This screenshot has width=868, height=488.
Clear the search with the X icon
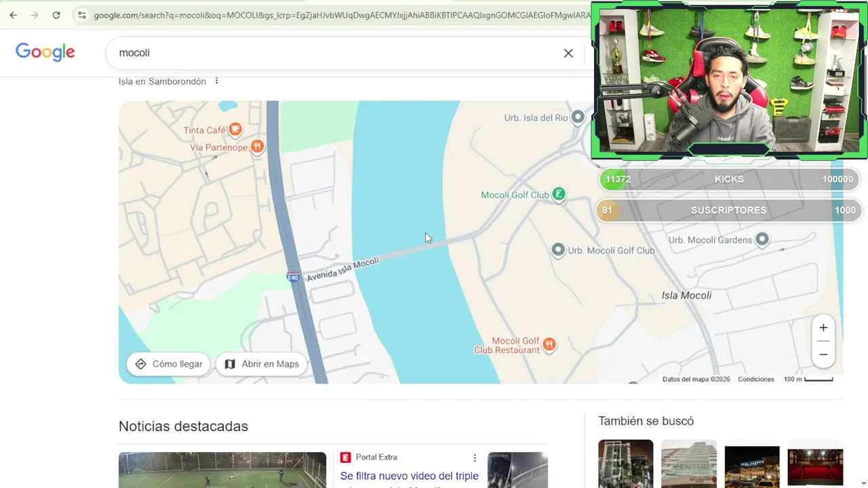point(568,53)
